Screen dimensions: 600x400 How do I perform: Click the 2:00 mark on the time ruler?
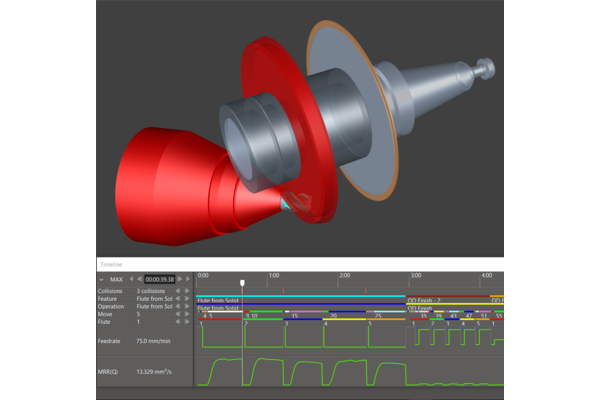pos(345,275)
